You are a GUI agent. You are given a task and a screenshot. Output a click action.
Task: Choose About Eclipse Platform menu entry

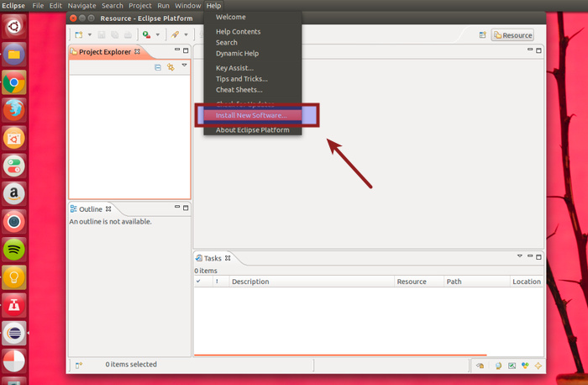pyautogui.click(x=253, y=129)
